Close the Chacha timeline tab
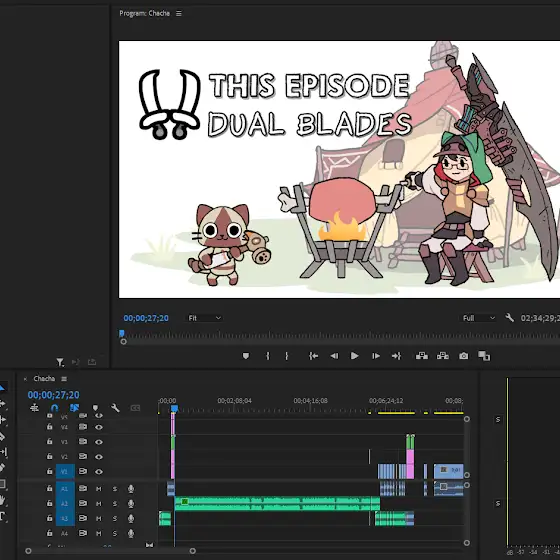Viewport: 560px width, 560px height. [x=25, y=379]
